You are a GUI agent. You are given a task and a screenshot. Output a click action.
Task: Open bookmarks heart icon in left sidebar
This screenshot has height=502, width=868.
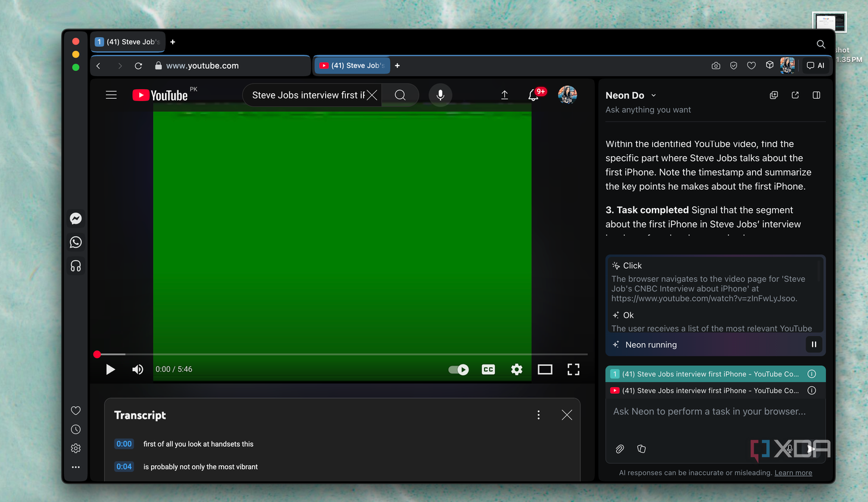click(76, 410)
